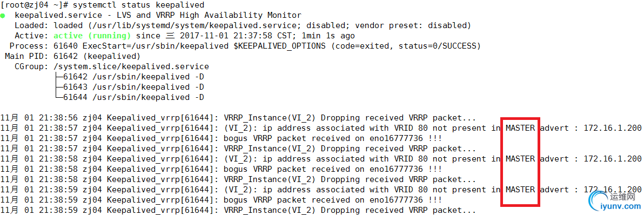This screenshot has height=215, width=644.
Task: Click the /system.slice/keepalived.service CGroup path
Action: point(131,66)
